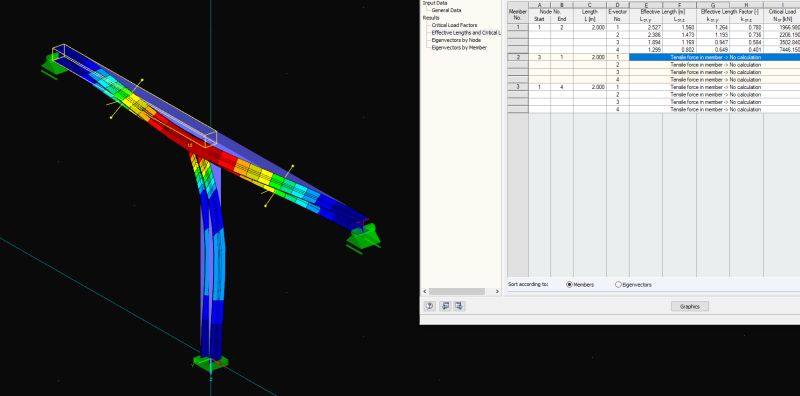800x396 pixels.
Task: Select row header for member 3
Action: 518,87
